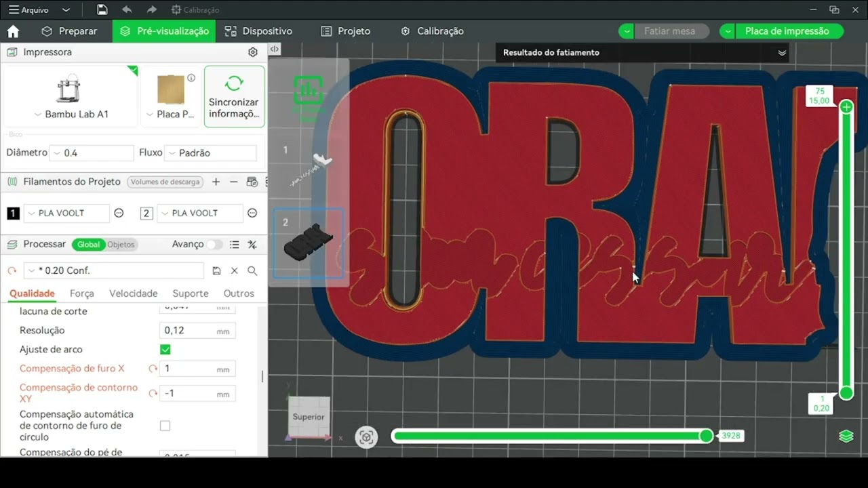Open printer settings gear icon
The width and height of the screenshot is (868, 488).
tap(253, 52)
